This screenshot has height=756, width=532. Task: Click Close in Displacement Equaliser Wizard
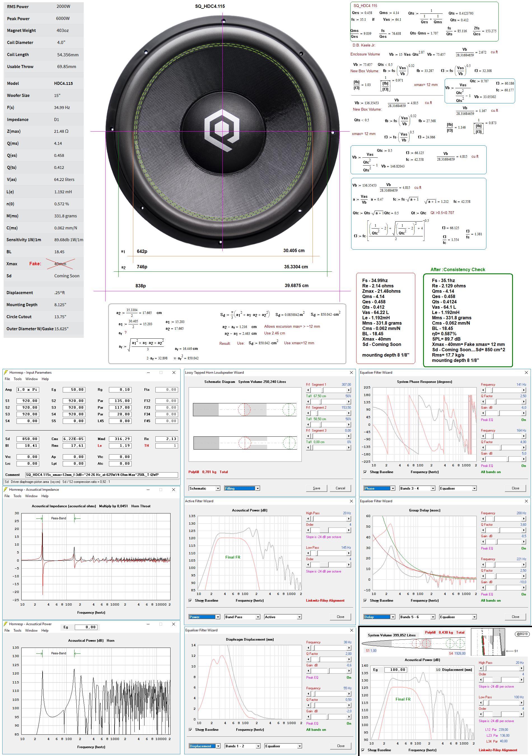point(341,746)
